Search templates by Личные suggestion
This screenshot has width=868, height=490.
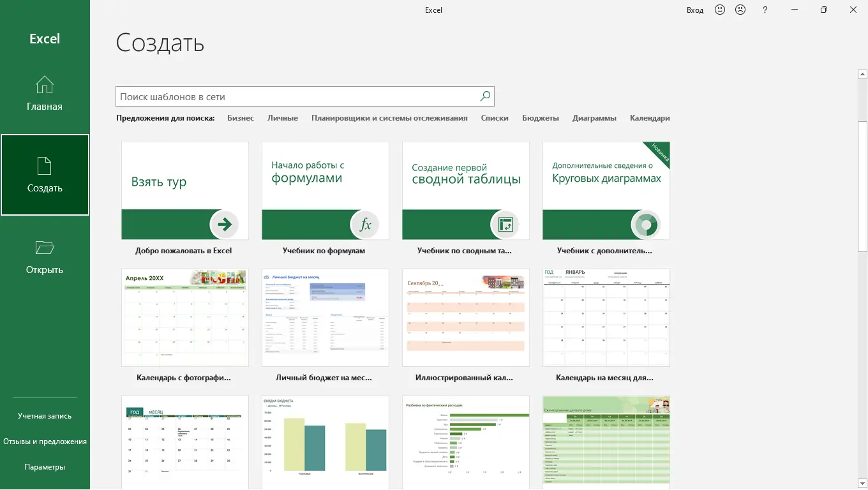click(283, 118)
